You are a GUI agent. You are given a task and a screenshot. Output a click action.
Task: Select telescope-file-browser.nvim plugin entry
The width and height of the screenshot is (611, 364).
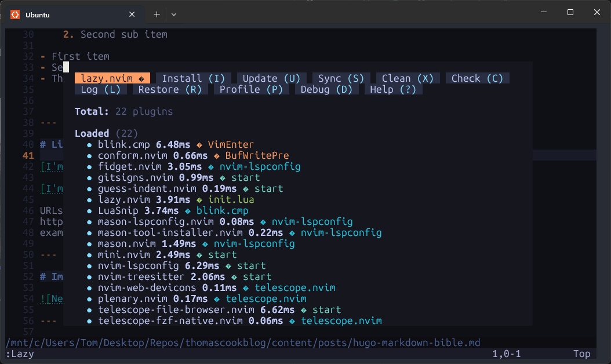(176, 310)
